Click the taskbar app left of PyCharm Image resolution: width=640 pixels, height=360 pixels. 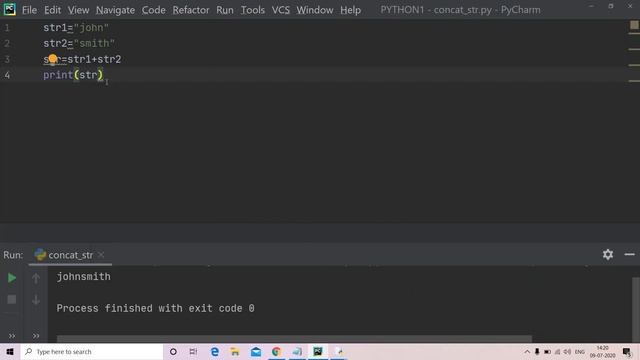tap(297, 351)
